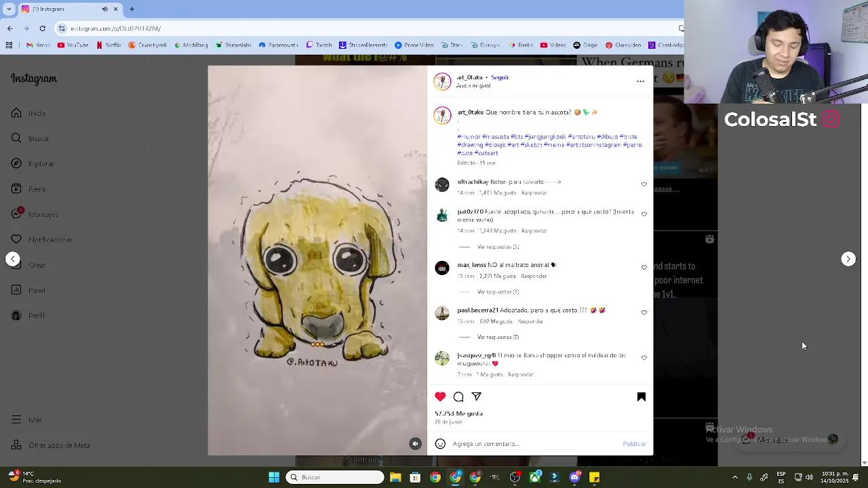
Task: Expand Ver respuestas (5) under pat0z170
Action: [x=498, y=247]
